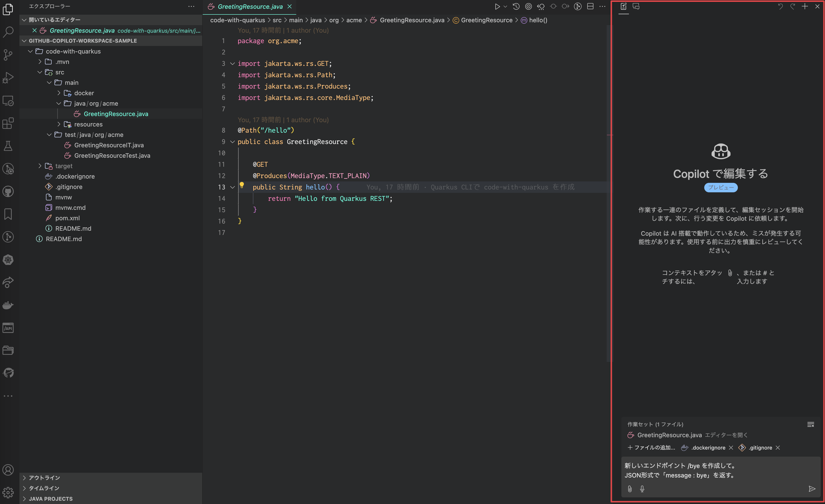Image resolution: width=825 pixels, height=504 pixels.
Task: Select the GreetingResource.java editor tab
Action: coord(250,6)
